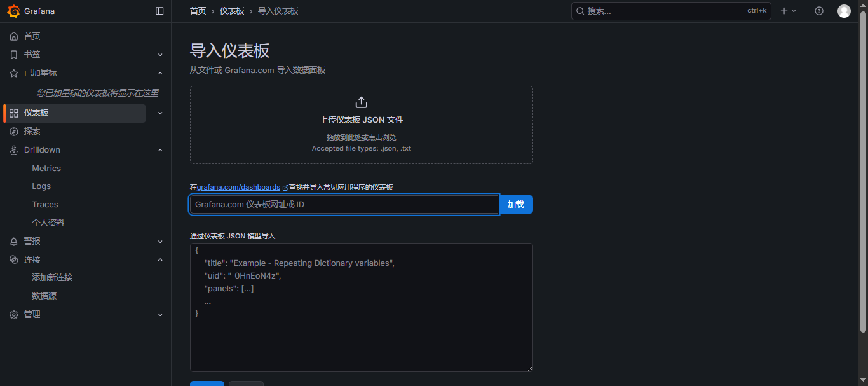Go to 仪表板 breadcrumb
Image resolution: width=868 pixels, height=386 pixels.
coord(232,11)
